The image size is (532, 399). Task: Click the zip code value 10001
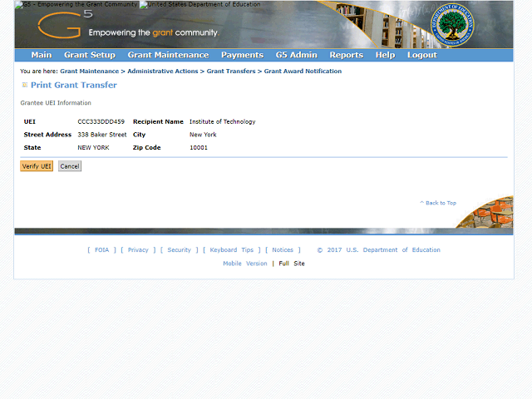click(199, 148)
